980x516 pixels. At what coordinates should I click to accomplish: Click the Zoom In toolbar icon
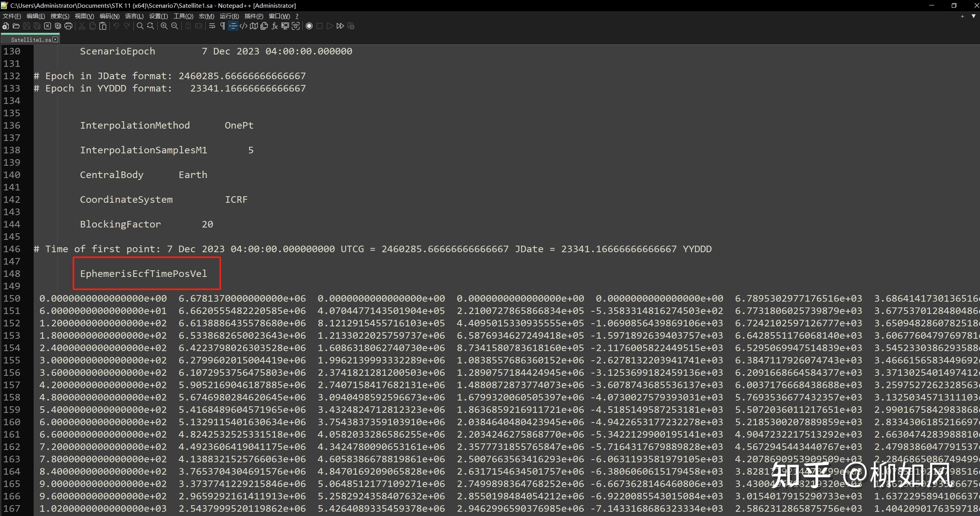(164, 26)
